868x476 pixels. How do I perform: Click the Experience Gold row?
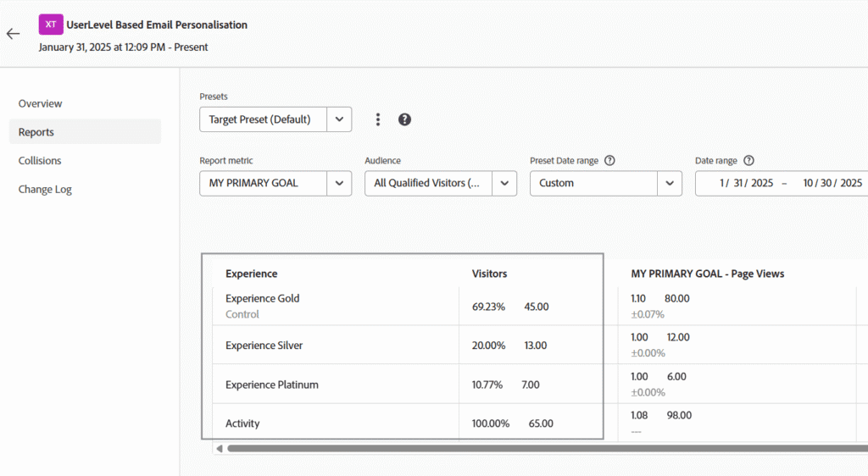click(263, 298)
